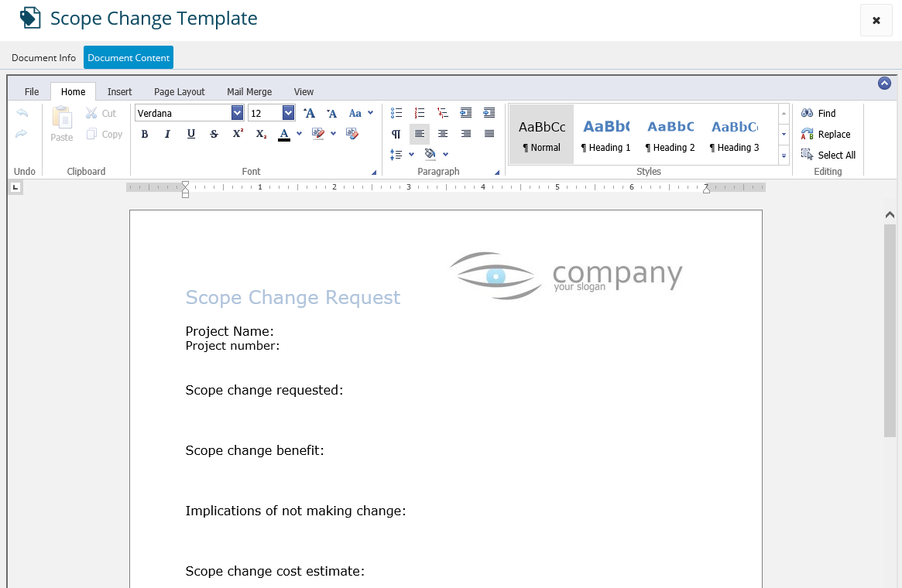The width and height of the screenshot is (902, 588).
Task: Close the Scope Change Template dialog
Action: coord(876,20)
